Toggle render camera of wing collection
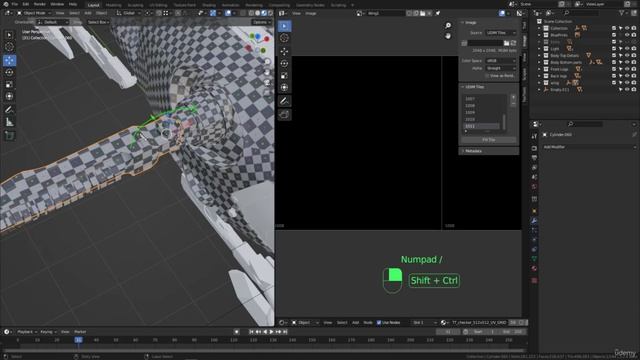Viewport: 640px width, 360px height. [x=634, y=83]
